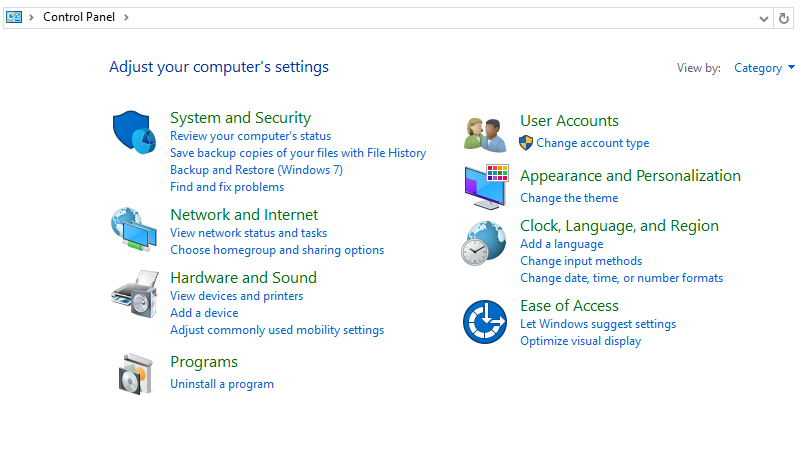This screenshot has width=801, height=456.
Task: Open Uninstall a program link
Action: point(221,384)
